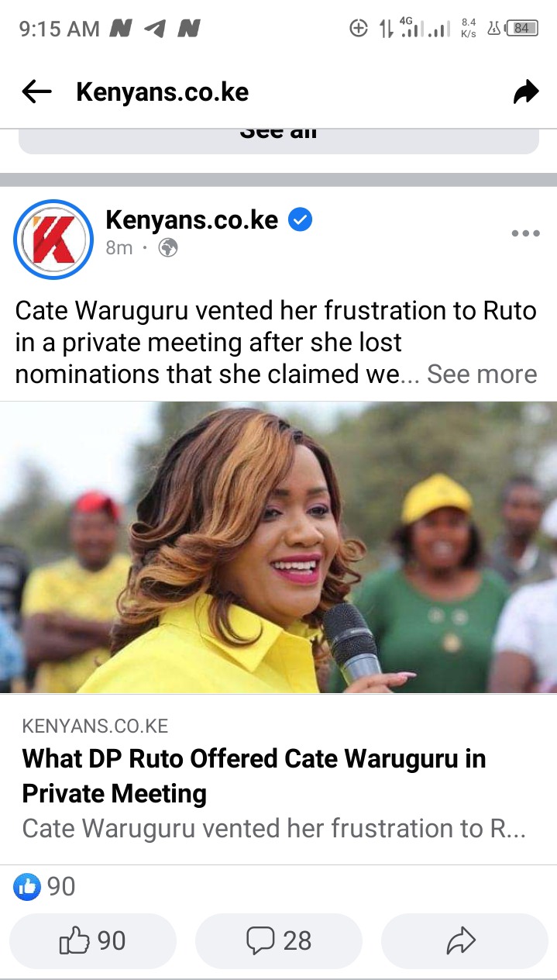Tap the share post button
Screen dimensions: 557x980
[x=464, y=941]
